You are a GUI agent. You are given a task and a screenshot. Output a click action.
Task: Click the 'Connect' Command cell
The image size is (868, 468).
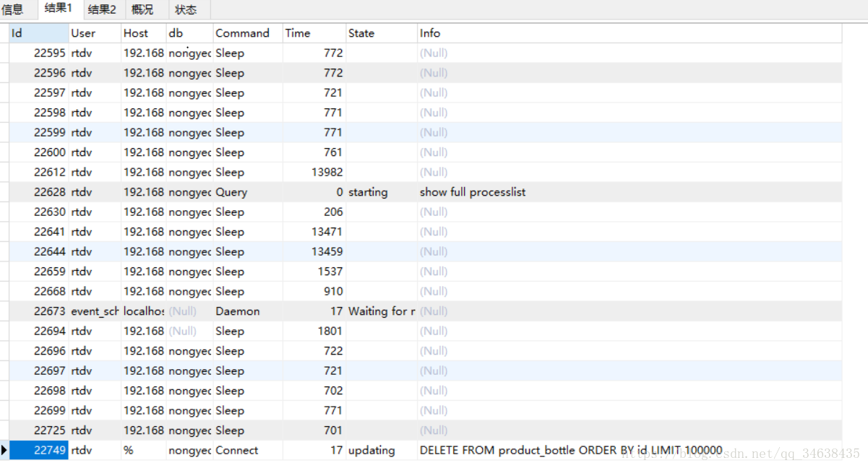coord(248,450)
